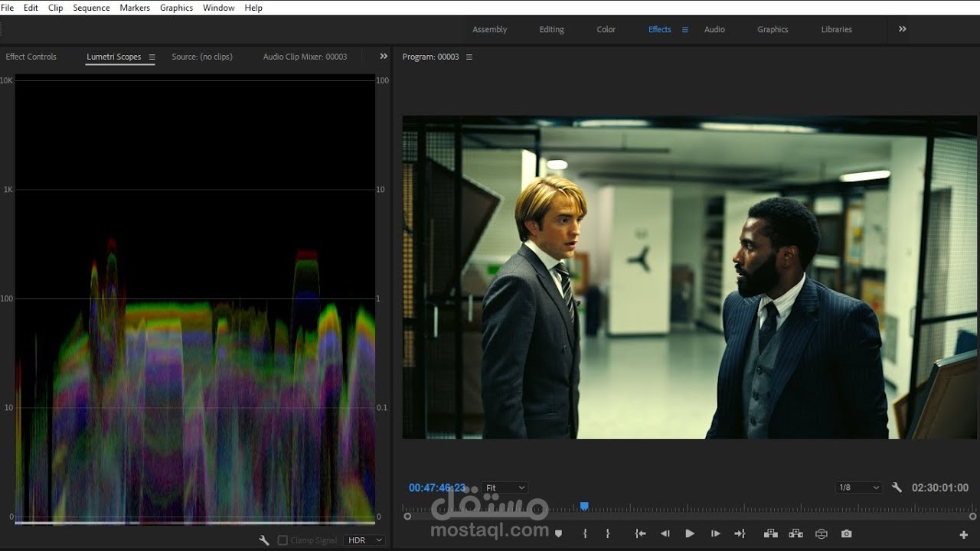Open the Effect Controls panel tab

(31, 57)
